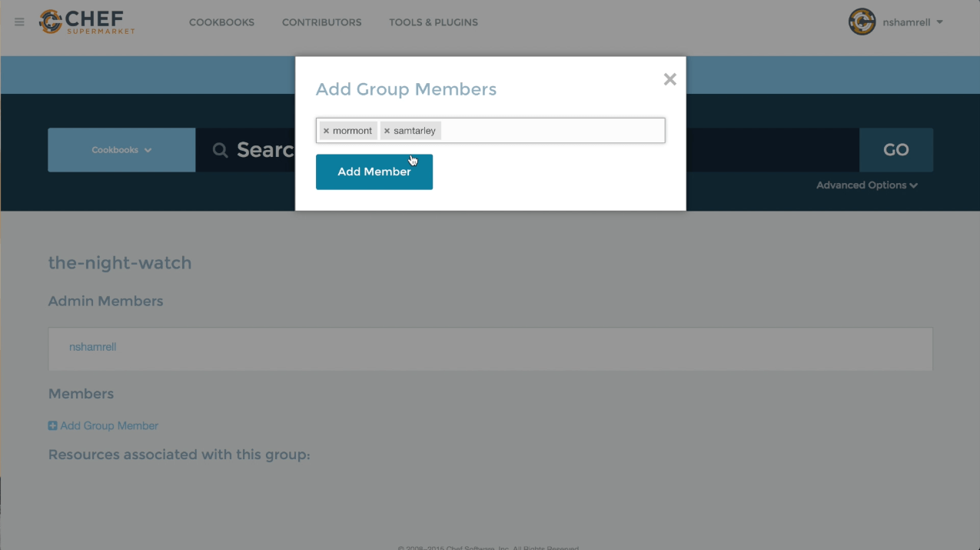Click the Chef Supermarket logo
This screenshot has width=980, height=550.
(86, 21)
